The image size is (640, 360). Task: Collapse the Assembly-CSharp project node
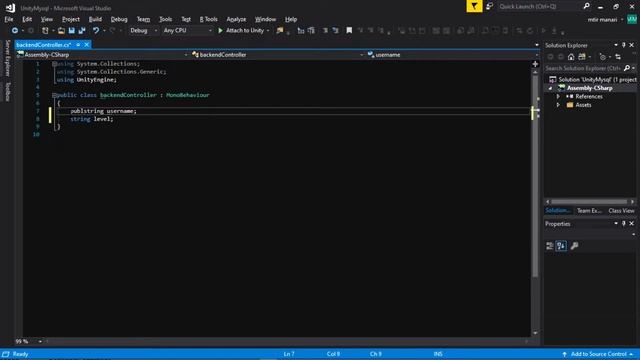click(x=550, y=88)
